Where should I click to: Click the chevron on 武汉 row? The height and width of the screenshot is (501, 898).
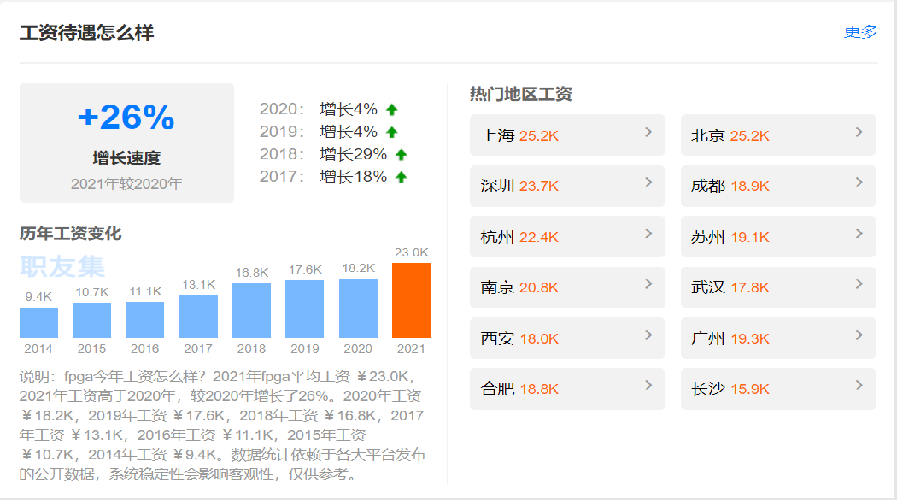859,285
